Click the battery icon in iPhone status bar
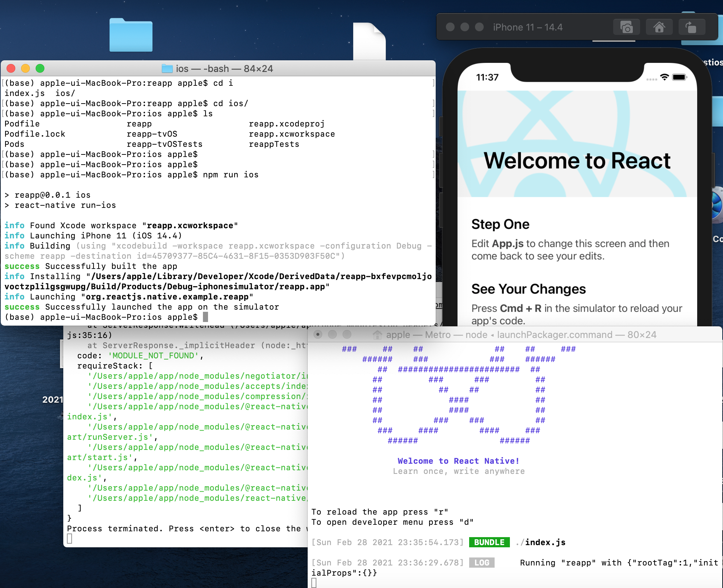Screen dimensions: 723x588 point(679,77)
